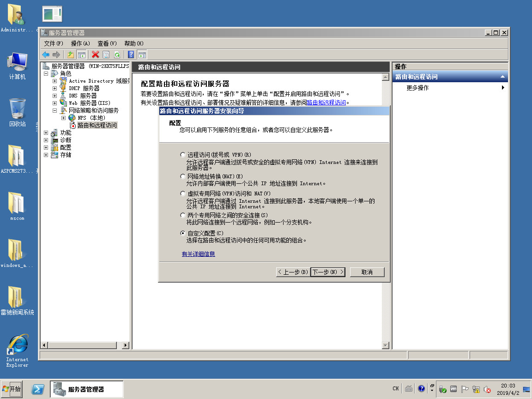Open help with blue question mark icon

(131, 54)
